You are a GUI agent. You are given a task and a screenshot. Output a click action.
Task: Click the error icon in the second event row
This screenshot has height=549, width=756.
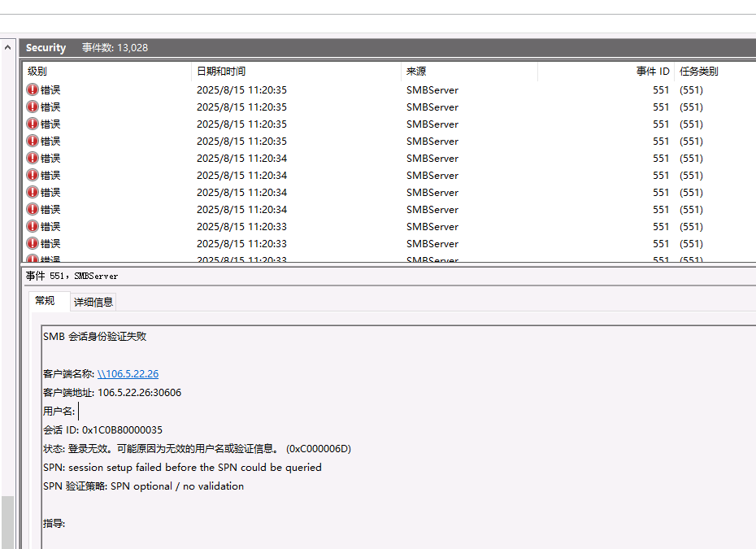[33, 107]
